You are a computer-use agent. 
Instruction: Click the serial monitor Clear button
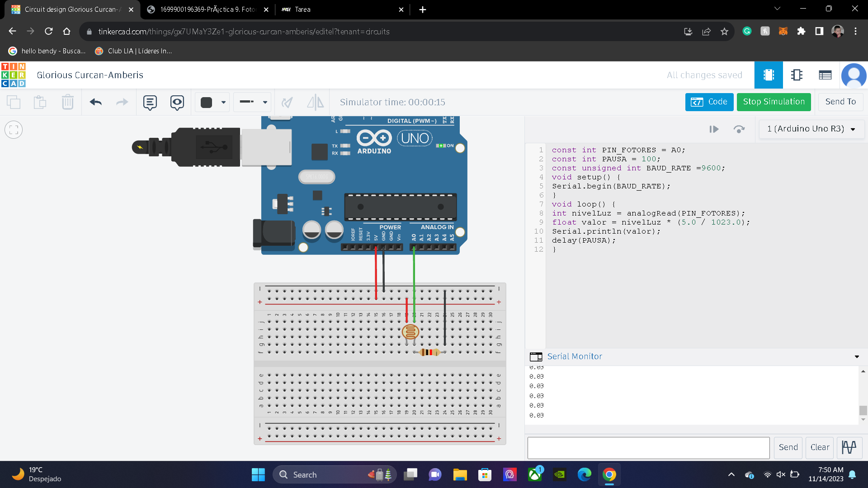click(x=820, y=447)
